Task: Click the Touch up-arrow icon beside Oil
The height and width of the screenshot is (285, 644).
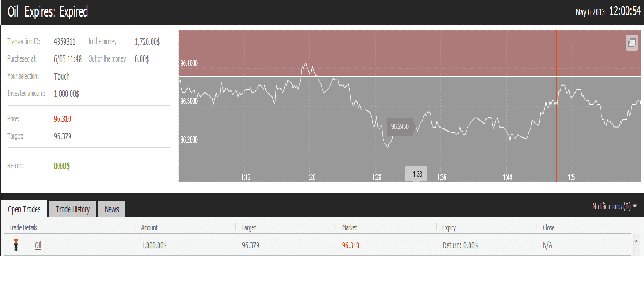Action: 16,245
